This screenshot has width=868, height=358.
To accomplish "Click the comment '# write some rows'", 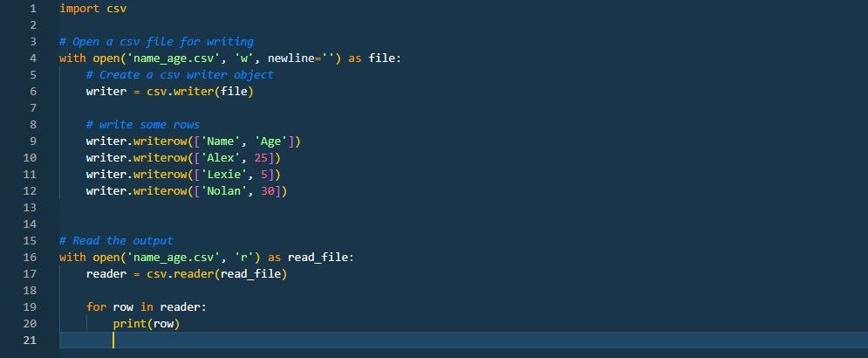I will (x=143, y=125).
